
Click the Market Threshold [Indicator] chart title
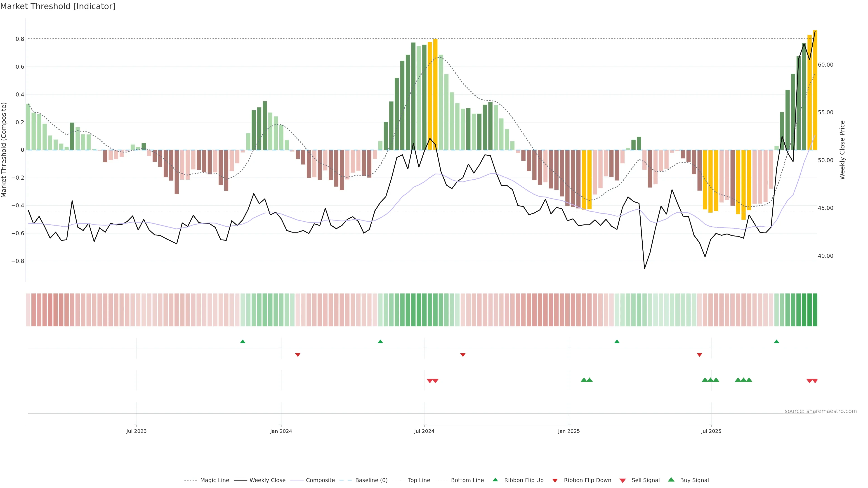58,6
